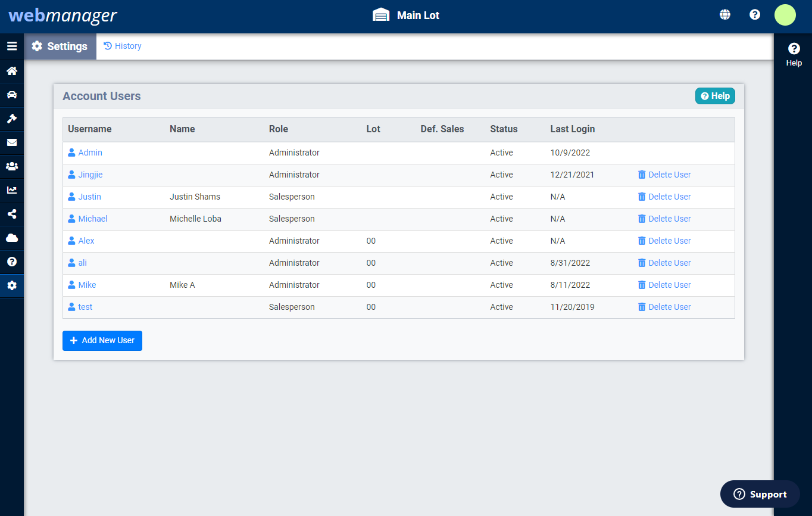Open the hamburger menu in sidebar
This screenshot has height=516, width=812.
coord(12,46)
